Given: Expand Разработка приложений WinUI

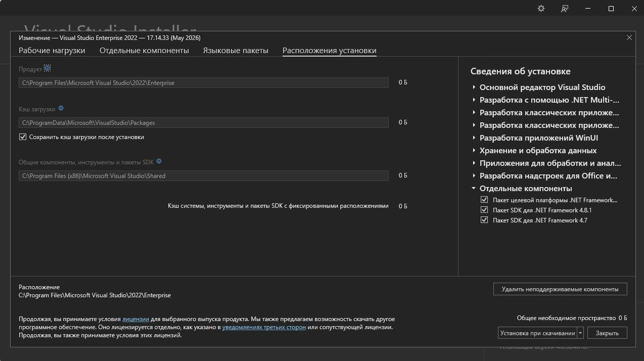Looking at the screenshot, I should point(474,138).
